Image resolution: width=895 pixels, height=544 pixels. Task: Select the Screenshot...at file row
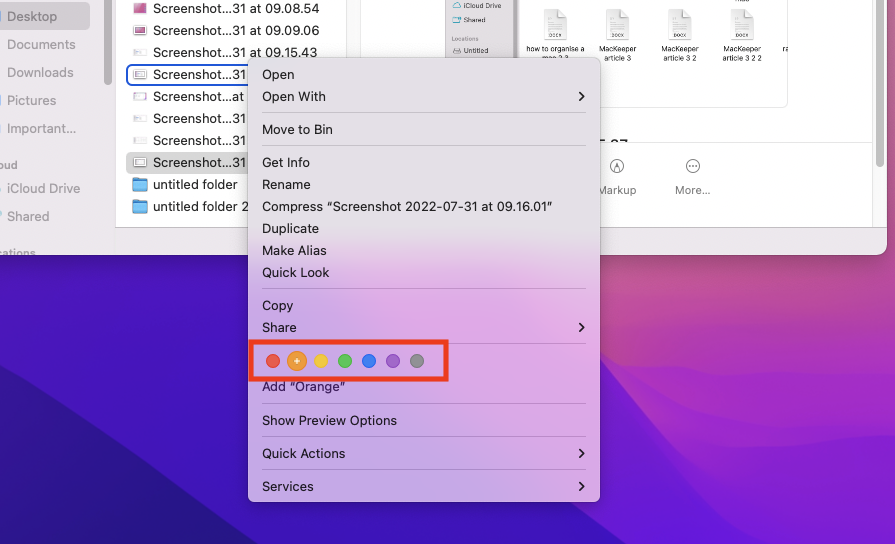pos(187,96)
